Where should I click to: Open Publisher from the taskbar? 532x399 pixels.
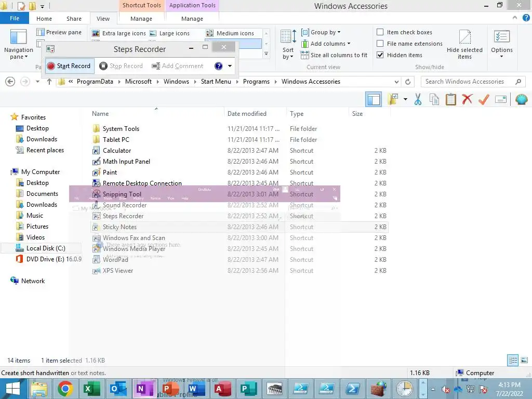(248, 389)
